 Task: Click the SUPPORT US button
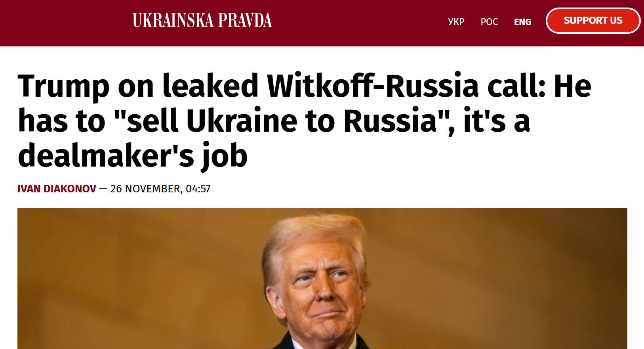pyautogui.click(x=593, y=21)
